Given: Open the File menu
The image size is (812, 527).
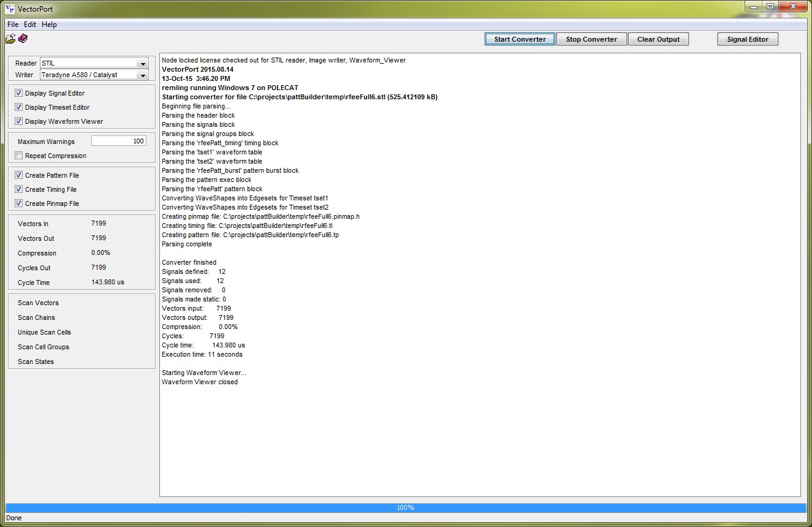Looking at the screenshot, I should (x=13, y=25).
